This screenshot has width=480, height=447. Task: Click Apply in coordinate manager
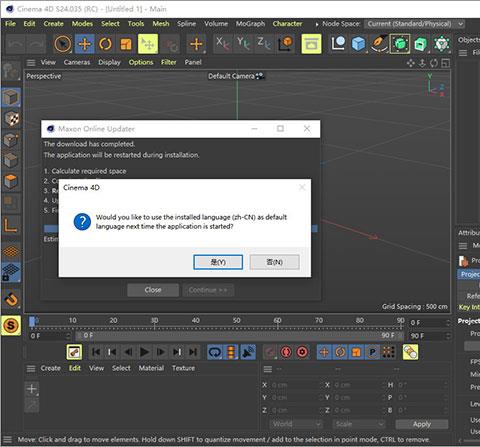pyautogui.click(x=422, y=424)
